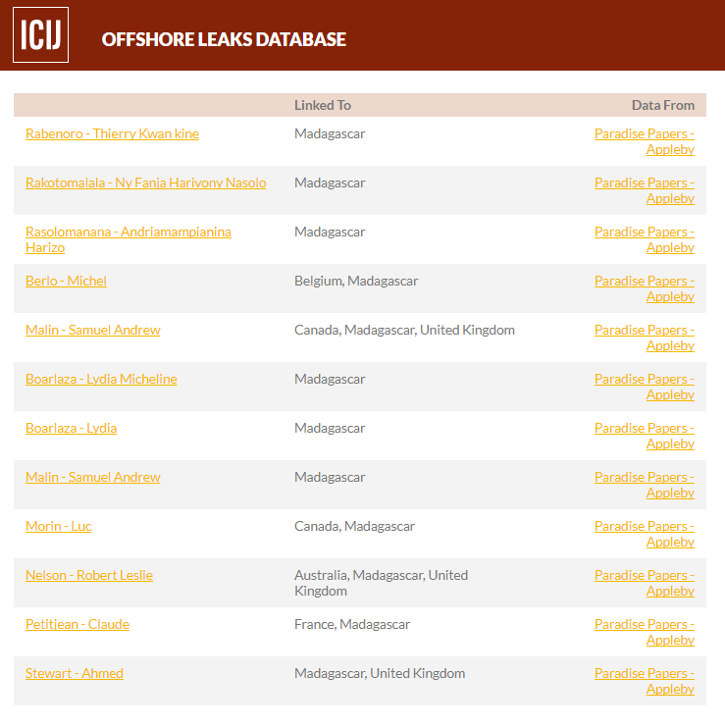
Task: Open the Offshore Leaks Database title
Action: (x=224, y=39)
